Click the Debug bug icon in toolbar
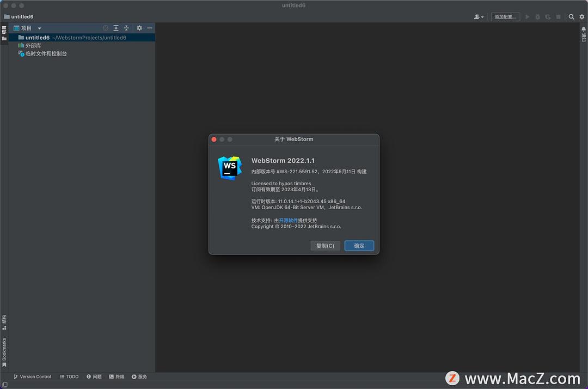588x389 pixels. 537,17
